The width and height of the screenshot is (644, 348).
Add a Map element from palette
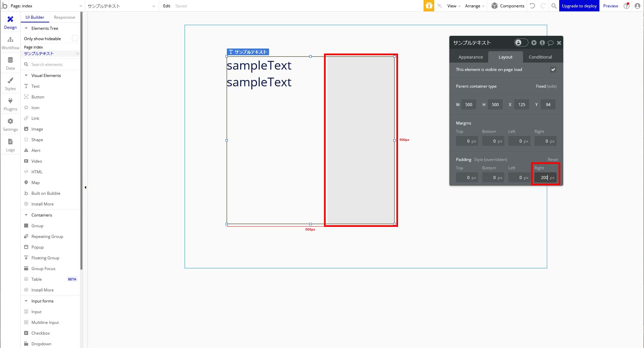36,182
